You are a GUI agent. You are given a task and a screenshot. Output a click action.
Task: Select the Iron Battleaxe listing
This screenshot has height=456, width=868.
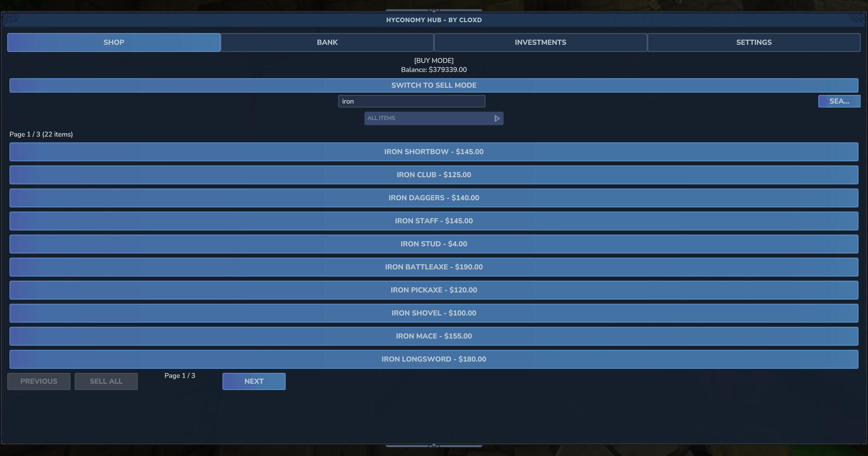434,267
